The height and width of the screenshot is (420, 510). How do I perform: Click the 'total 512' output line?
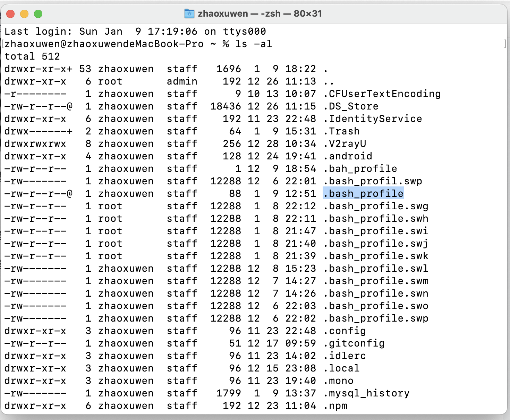click(x=32, y=56)
